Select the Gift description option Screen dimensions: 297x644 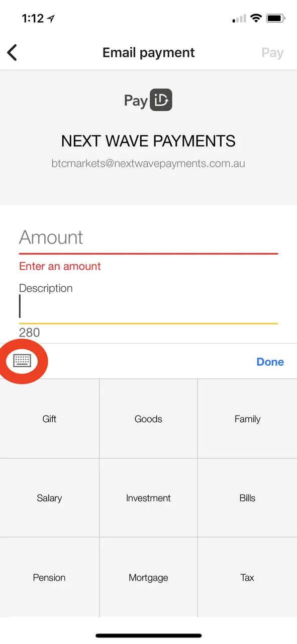coord(49,419)
